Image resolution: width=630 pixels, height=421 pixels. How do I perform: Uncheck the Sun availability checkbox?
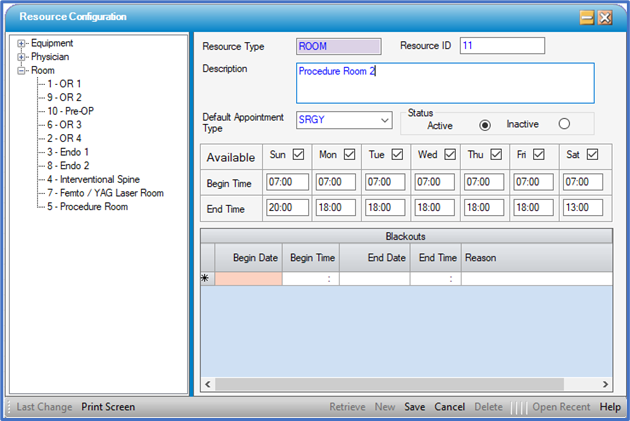tap(298, 155)
